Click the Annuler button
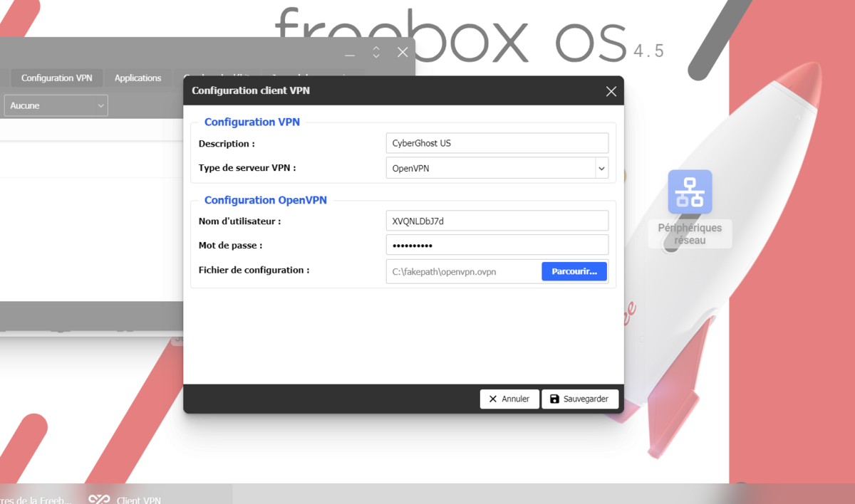The width and height of the screenshot is (855, 504). click(509, 399)
